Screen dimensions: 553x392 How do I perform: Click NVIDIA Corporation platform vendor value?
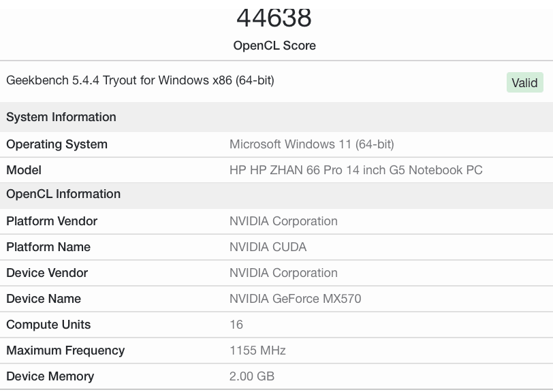(284, 221)
